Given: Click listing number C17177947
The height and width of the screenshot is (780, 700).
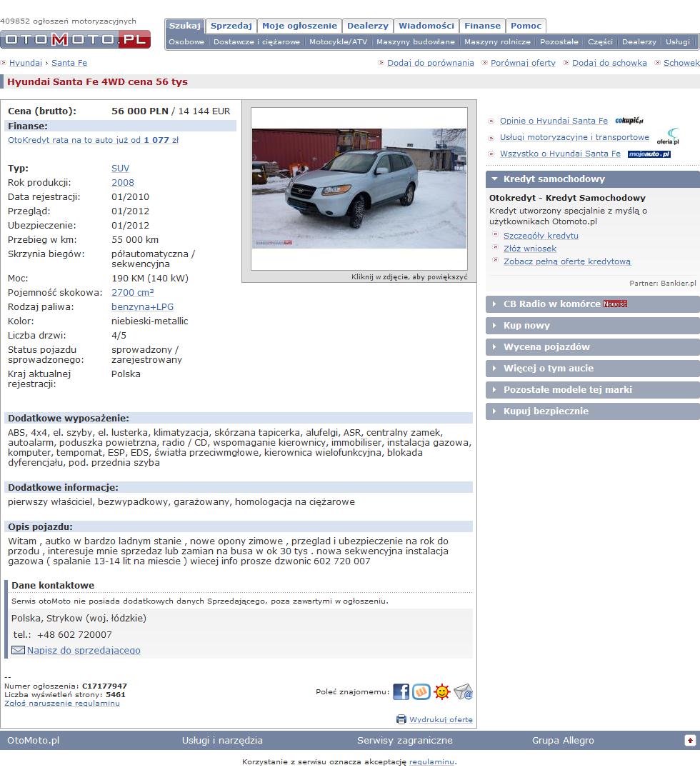Looking at the screenshot, I should (104, 686).
